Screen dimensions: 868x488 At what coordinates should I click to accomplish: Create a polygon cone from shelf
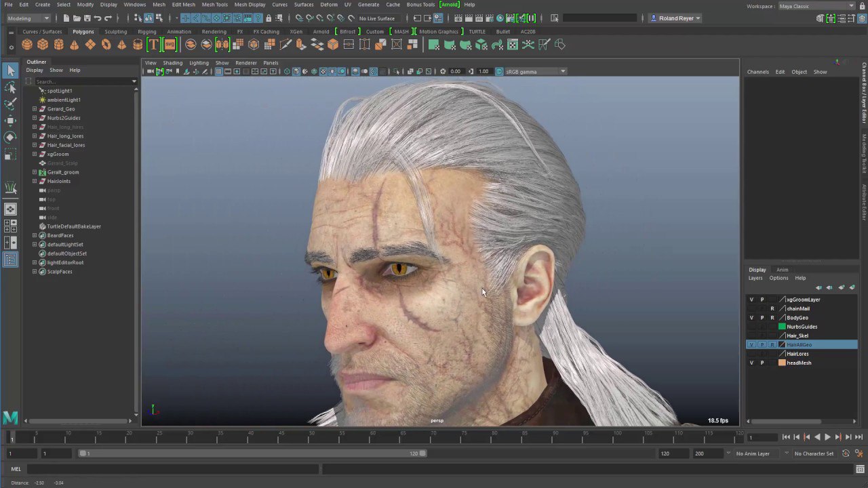coord(75,45)
